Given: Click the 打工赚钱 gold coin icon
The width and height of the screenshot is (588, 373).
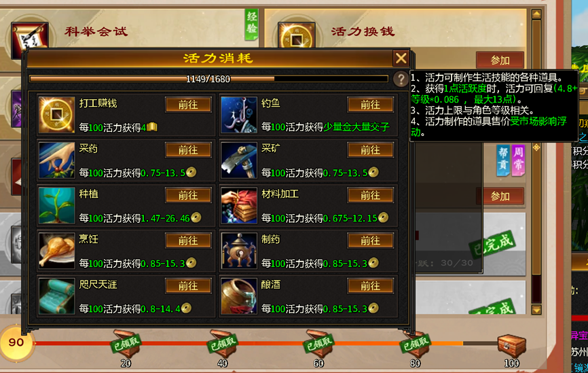Looking at the screenshot, I should click(56, 115).
